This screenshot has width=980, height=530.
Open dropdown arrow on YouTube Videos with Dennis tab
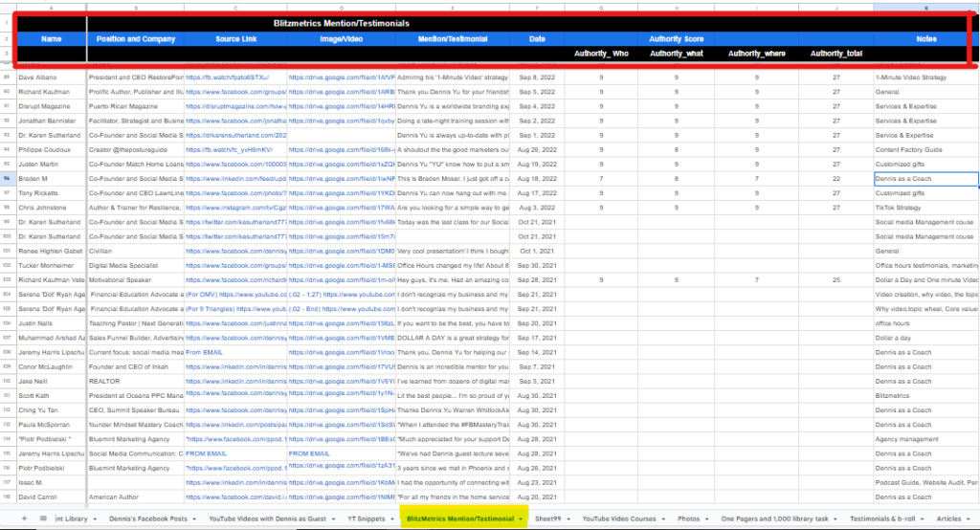(x=334, y=519)
